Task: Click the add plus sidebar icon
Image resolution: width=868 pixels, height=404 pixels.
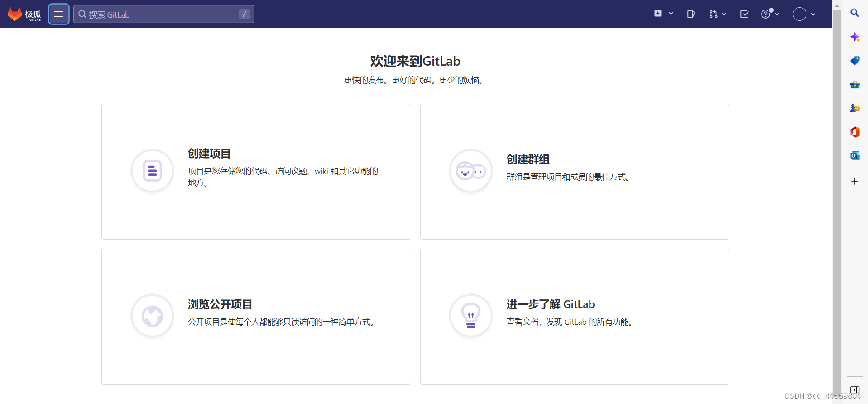Action: click(x=855, y=181)
